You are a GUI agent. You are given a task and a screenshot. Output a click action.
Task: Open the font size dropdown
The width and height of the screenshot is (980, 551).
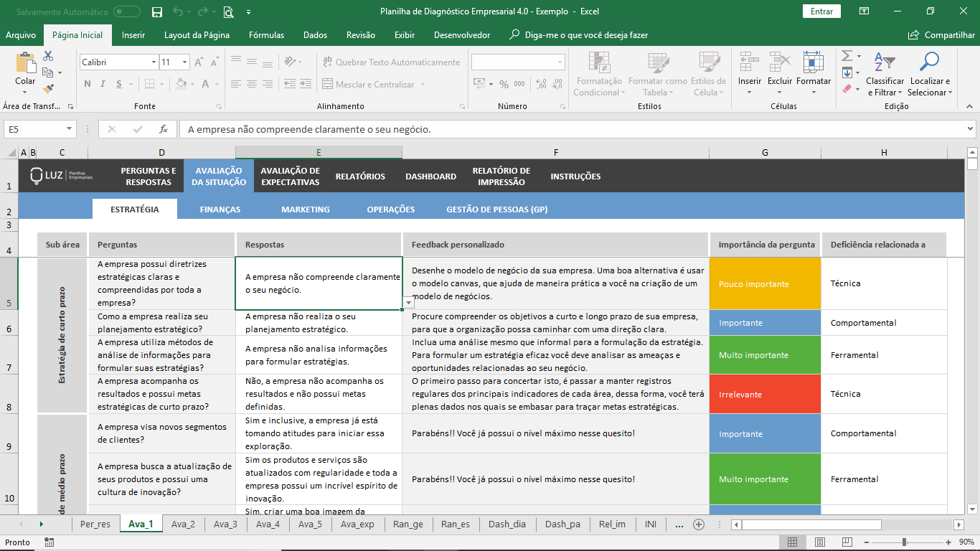point(184,62)
